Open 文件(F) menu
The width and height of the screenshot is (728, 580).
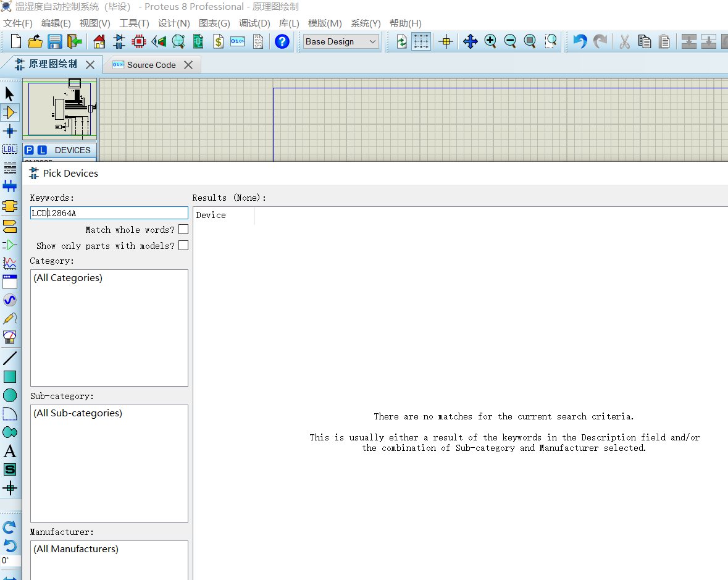point(18,23)
